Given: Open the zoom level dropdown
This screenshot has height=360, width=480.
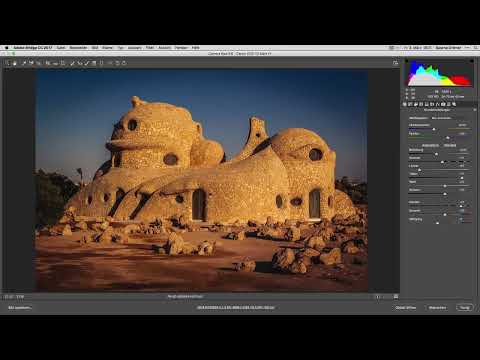Looking at the screenshot, I should [x=20, y=296].
